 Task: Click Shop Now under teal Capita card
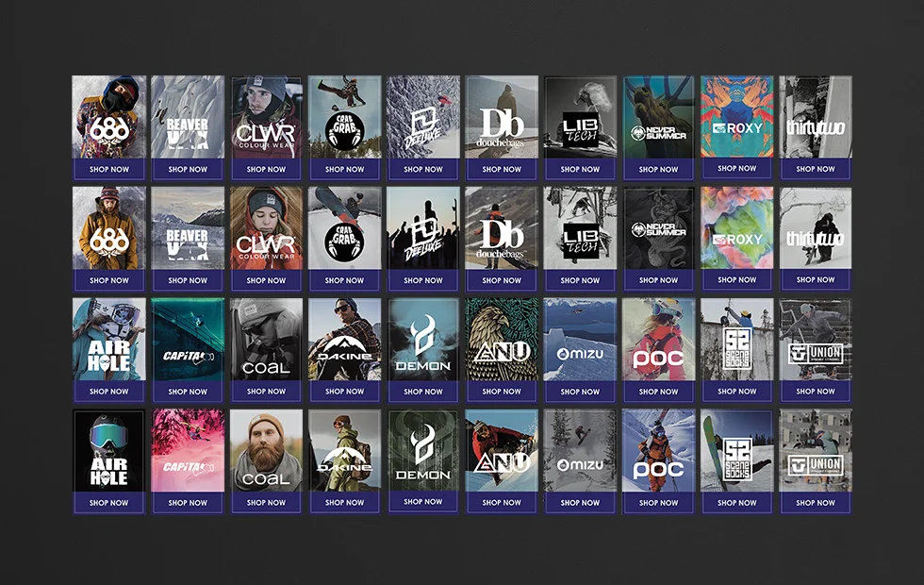point(188,392)
